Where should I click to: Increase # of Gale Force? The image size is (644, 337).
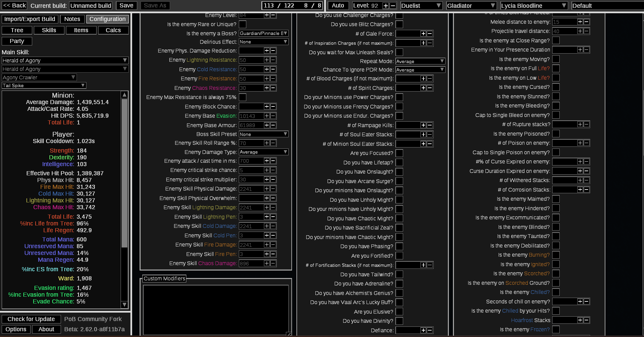[423, 34]
